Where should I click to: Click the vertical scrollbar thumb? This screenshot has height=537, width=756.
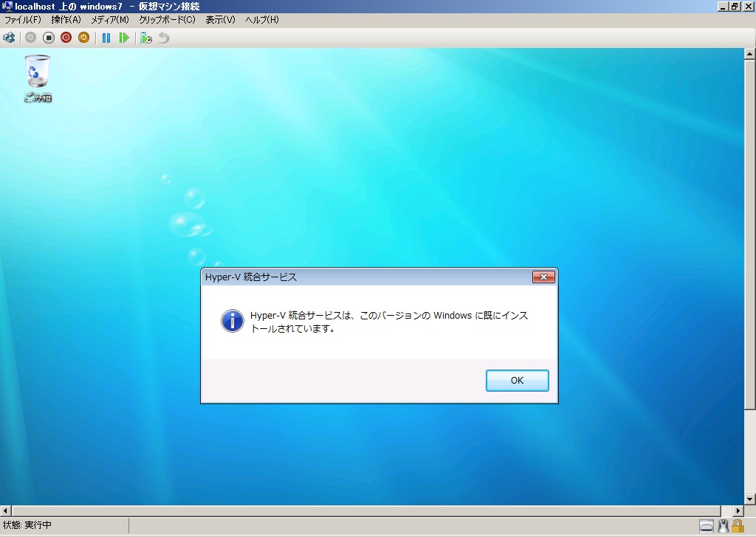(750, 235)
